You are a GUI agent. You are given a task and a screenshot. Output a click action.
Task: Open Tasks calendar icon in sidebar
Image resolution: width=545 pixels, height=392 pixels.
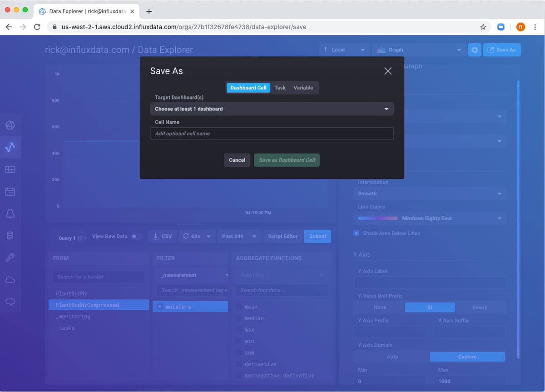coord(10,192)
